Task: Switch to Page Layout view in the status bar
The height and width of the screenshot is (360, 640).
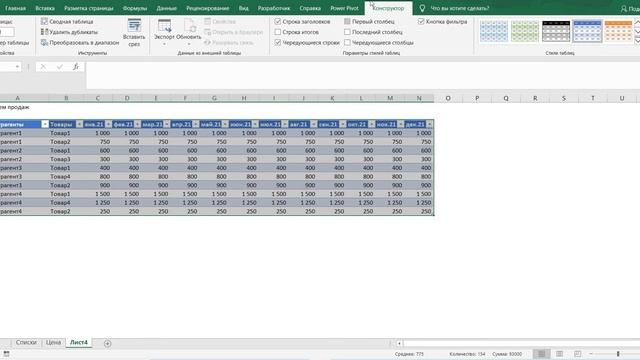Action: [x=560, y=354]
